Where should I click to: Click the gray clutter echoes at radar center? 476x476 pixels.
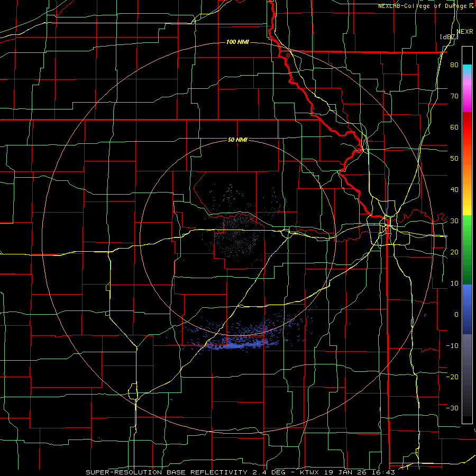(239, 237)
